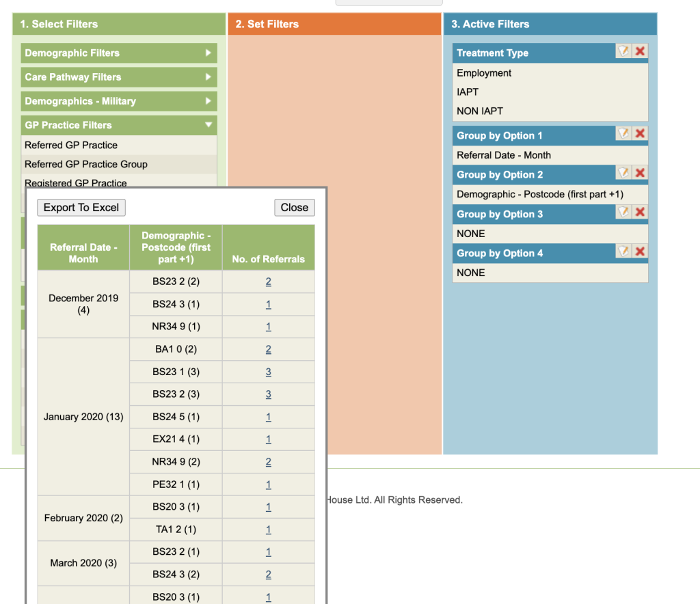Remove Group by Option 4
Screen dimensions: 700x604
point(640,252)
